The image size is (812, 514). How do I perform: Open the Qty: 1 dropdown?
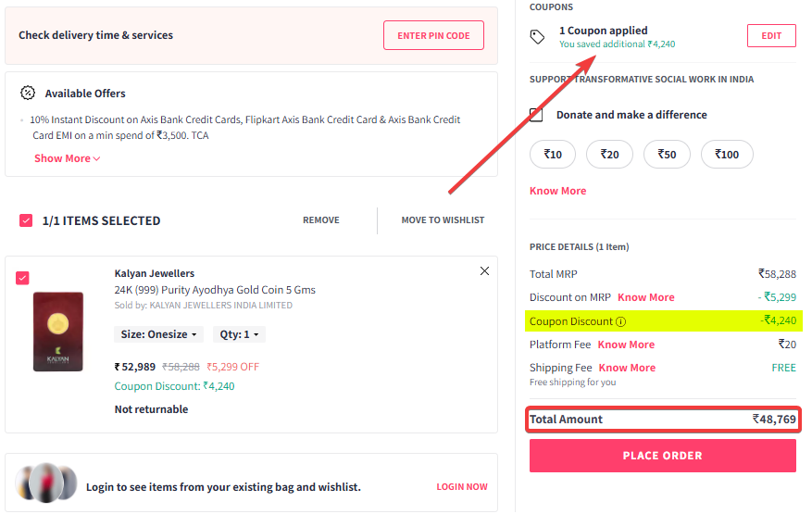click(239, 334)
